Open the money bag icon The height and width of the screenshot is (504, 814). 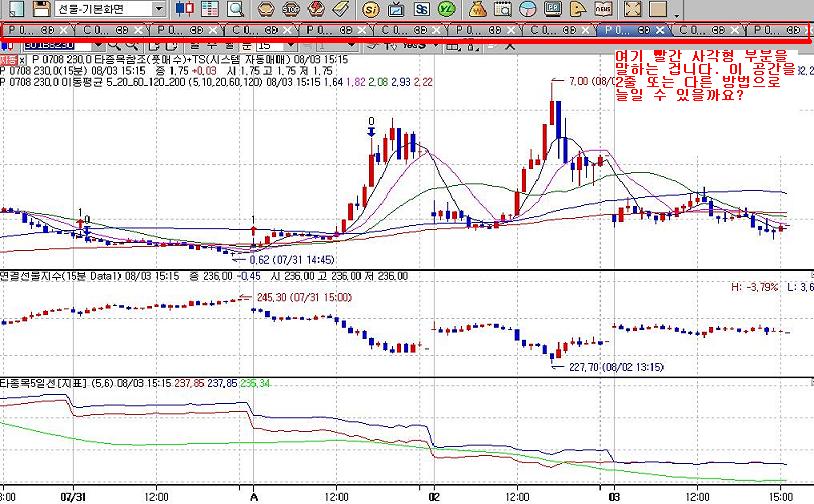476,9
